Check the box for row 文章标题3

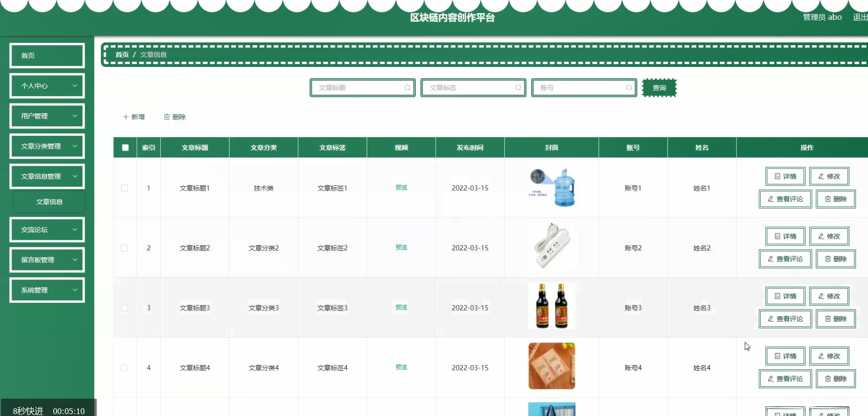pyautogui.click(x=125, y=308)
